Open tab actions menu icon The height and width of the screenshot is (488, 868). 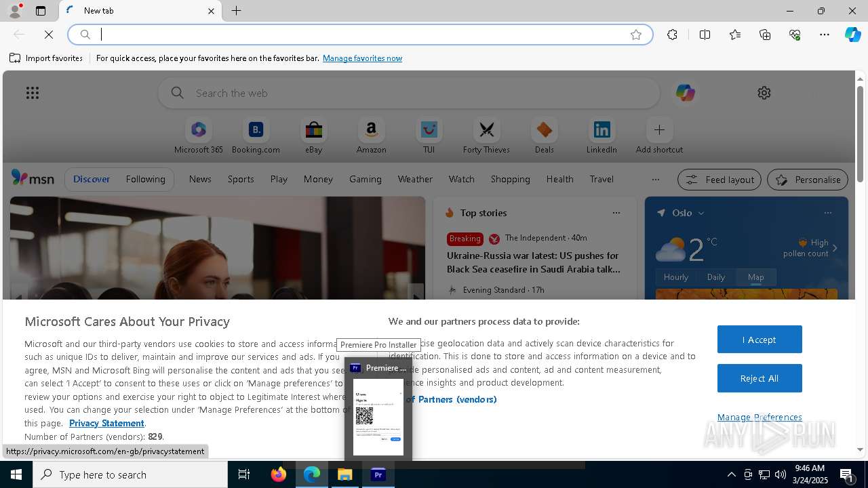pos(41,11)
